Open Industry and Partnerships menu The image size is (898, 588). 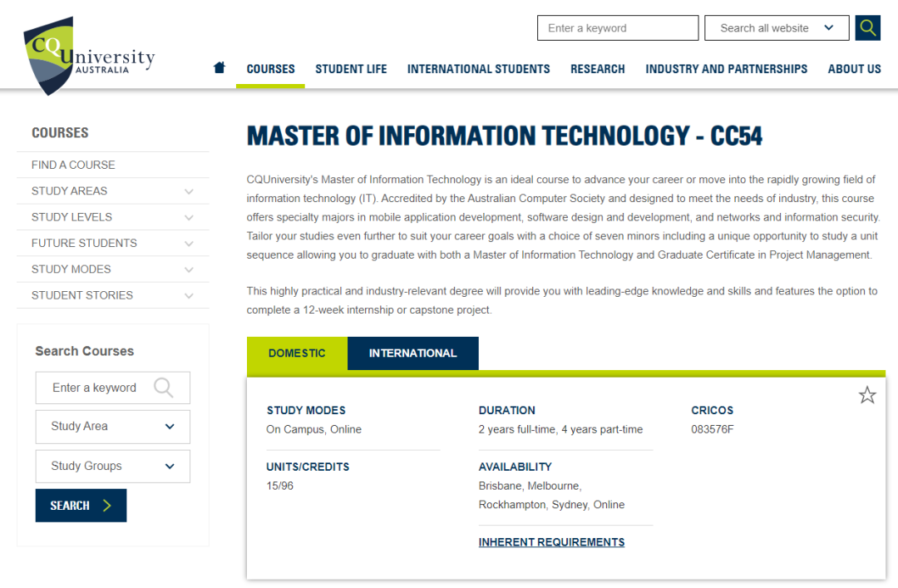(726, 69)
